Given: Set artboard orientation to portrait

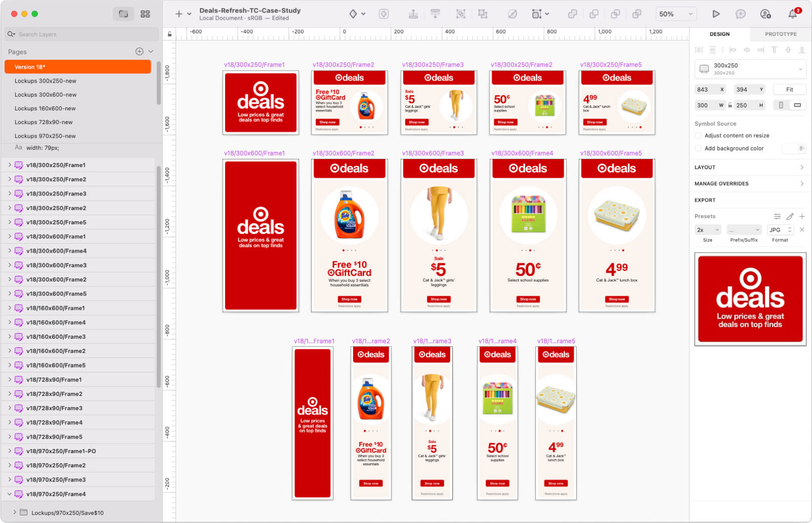Looking at the screenshot, I should 781,105.
